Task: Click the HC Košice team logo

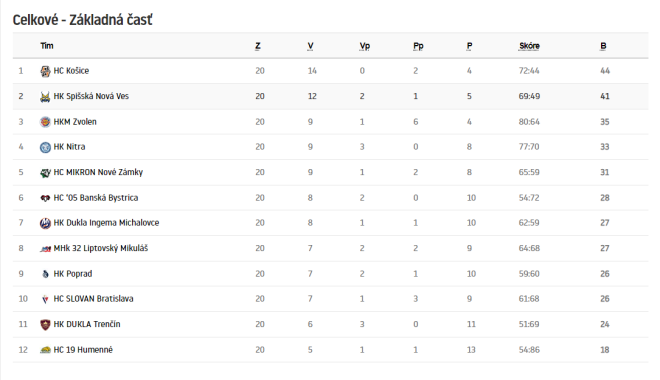Action: (45, 71)
